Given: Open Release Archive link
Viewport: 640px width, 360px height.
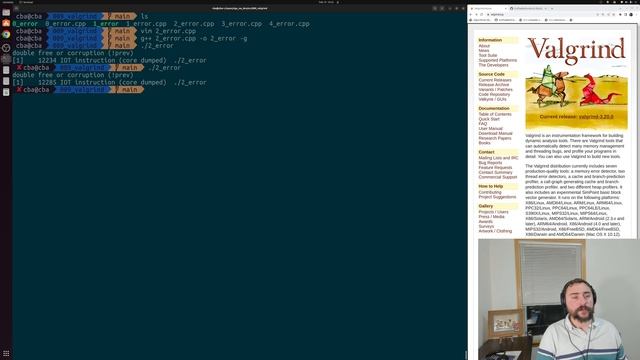Looking at the screenshot, I should [494, 85].
